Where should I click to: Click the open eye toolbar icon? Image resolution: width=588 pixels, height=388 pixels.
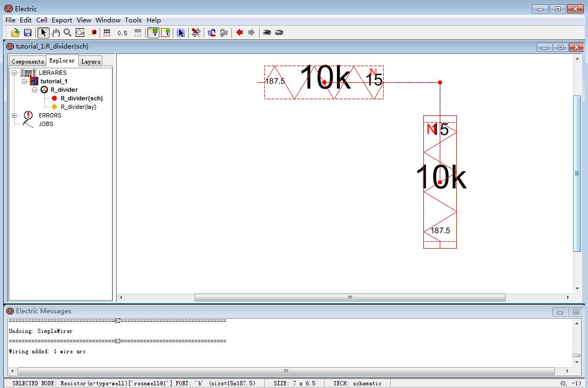[267, 33]
